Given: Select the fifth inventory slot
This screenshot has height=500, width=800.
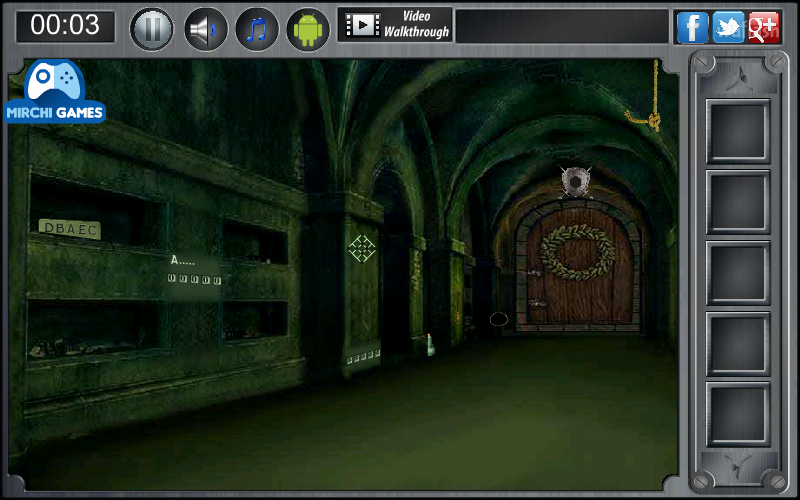Looking at the screenshot, I should point(738,414).
